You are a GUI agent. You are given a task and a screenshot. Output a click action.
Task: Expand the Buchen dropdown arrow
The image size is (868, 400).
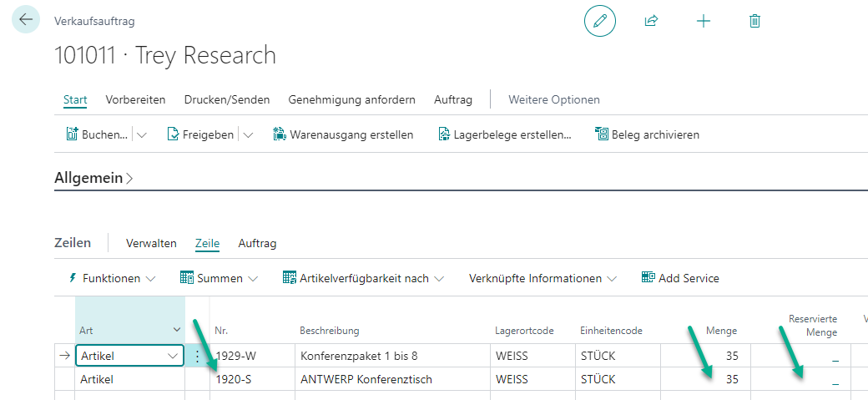(x=142, y=134)
